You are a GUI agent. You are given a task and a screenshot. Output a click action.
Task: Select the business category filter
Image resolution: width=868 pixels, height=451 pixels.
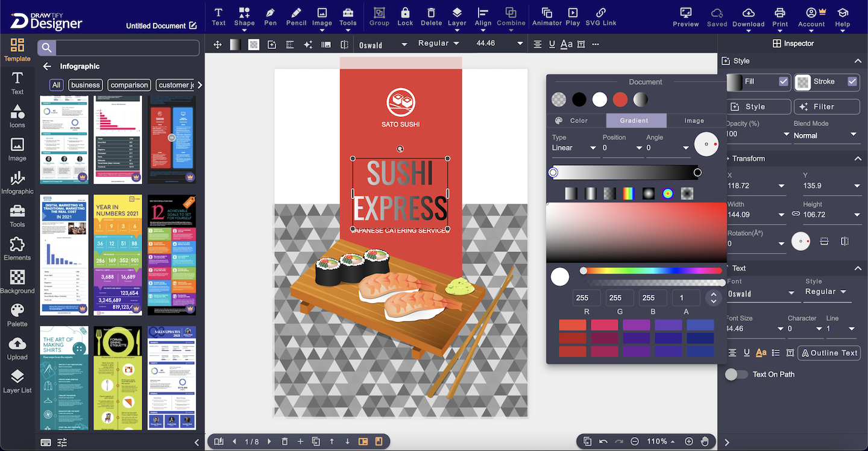pyautogui.click(x=86, y=85)
